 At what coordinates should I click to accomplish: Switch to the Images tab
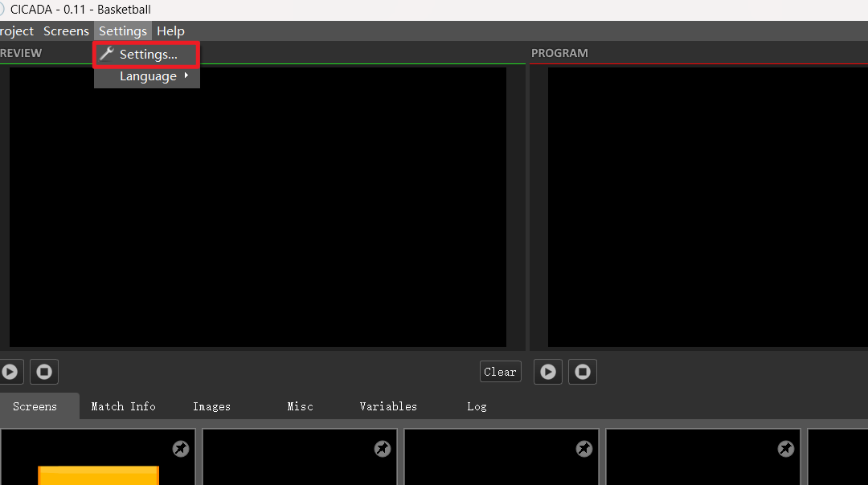click(211, 406)
